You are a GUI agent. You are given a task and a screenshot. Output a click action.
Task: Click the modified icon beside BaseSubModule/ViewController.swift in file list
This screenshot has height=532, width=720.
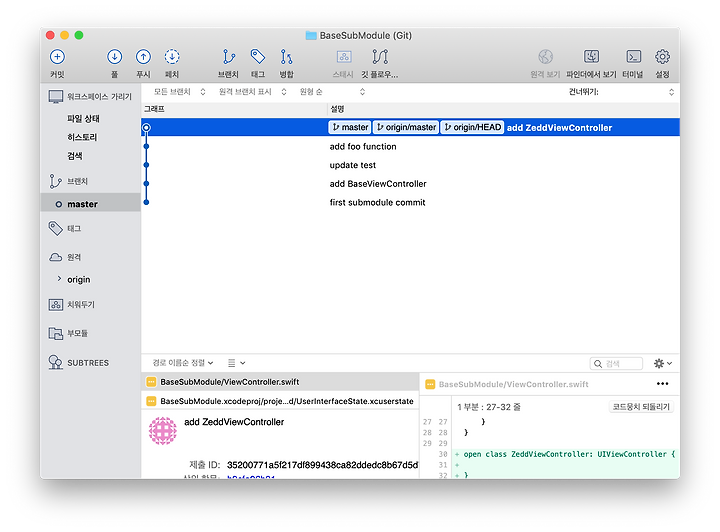click(151, 382)
